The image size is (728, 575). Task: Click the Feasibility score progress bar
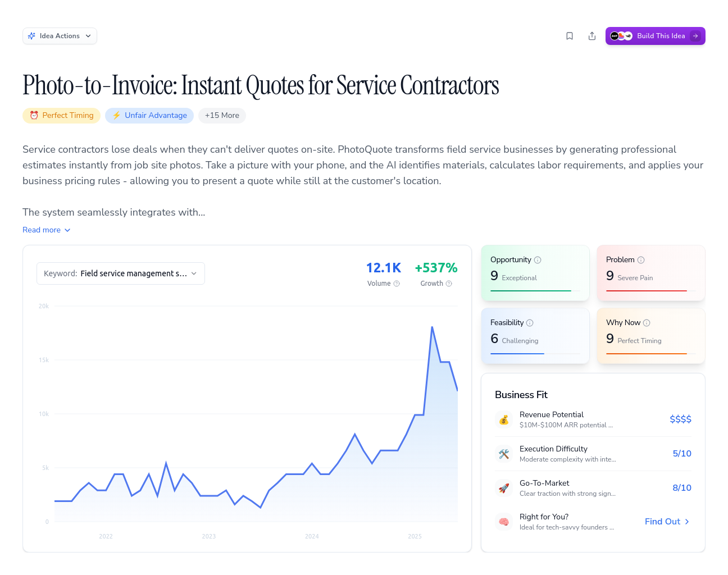coord(535,354)
